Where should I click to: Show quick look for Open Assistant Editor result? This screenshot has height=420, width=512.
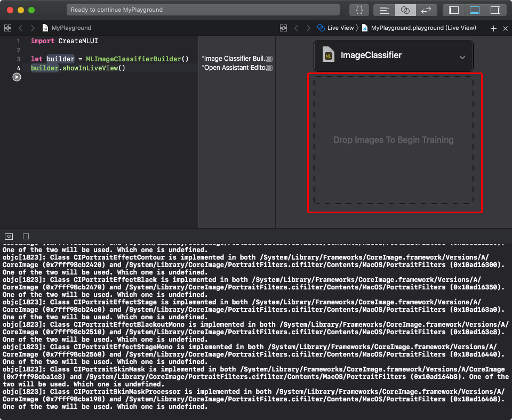pyautogui.click(x=269, y=68)
